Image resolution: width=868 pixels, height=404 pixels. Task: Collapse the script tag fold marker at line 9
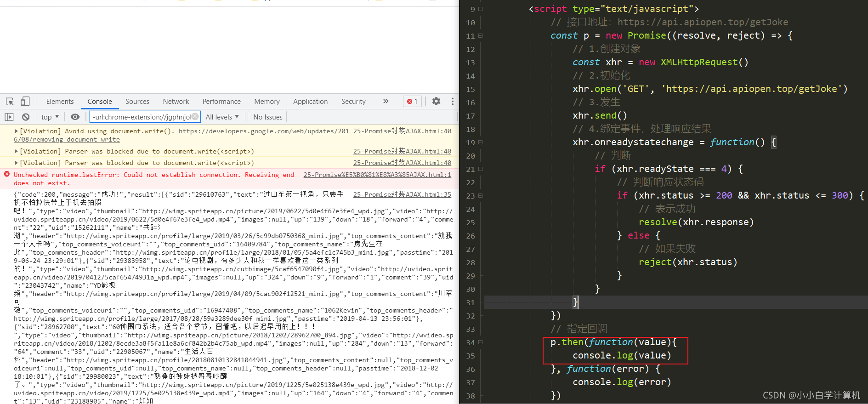click(x=481, y=9)
